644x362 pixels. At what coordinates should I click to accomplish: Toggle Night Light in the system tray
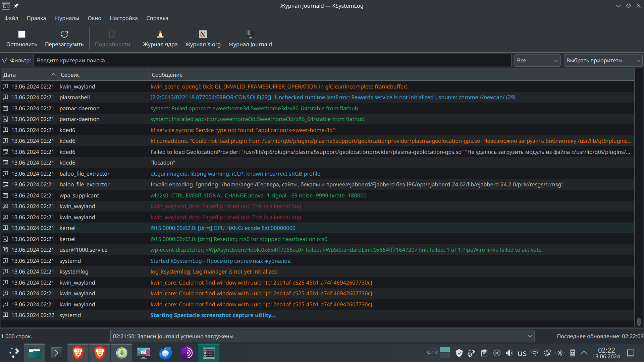[547, 353]
